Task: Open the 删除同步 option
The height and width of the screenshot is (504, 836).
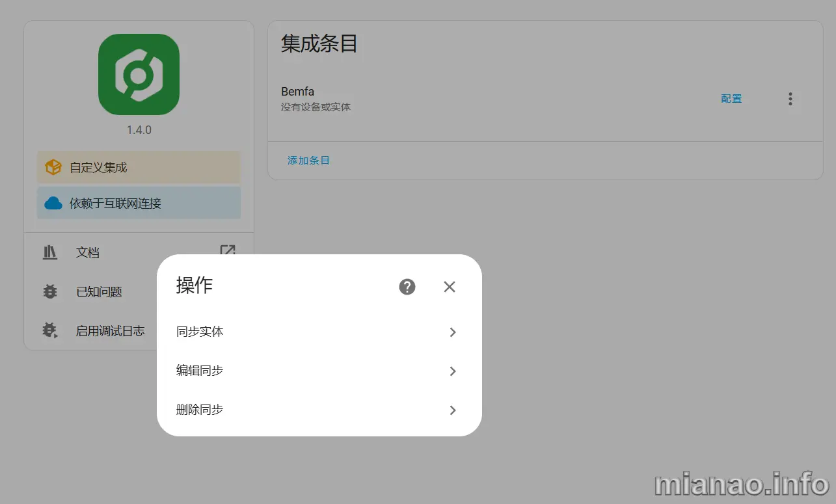Action: click(x=319, y=410)
